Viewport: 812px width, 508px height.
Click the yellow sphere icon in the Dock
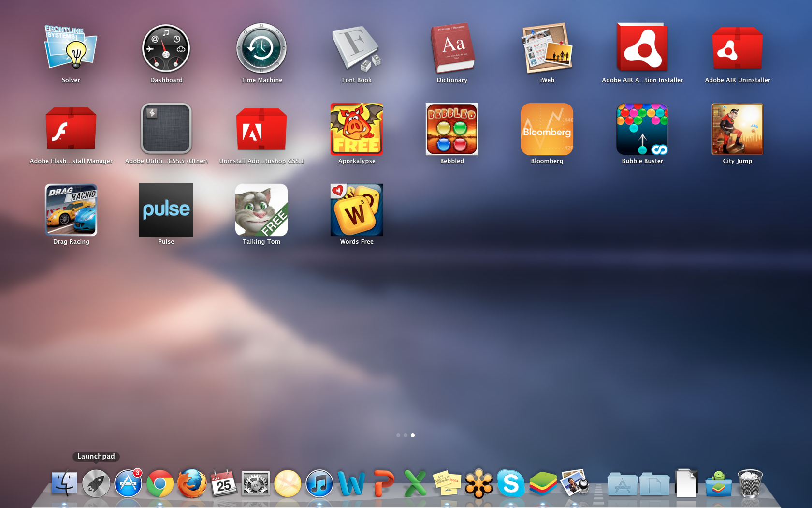(288, 483)
